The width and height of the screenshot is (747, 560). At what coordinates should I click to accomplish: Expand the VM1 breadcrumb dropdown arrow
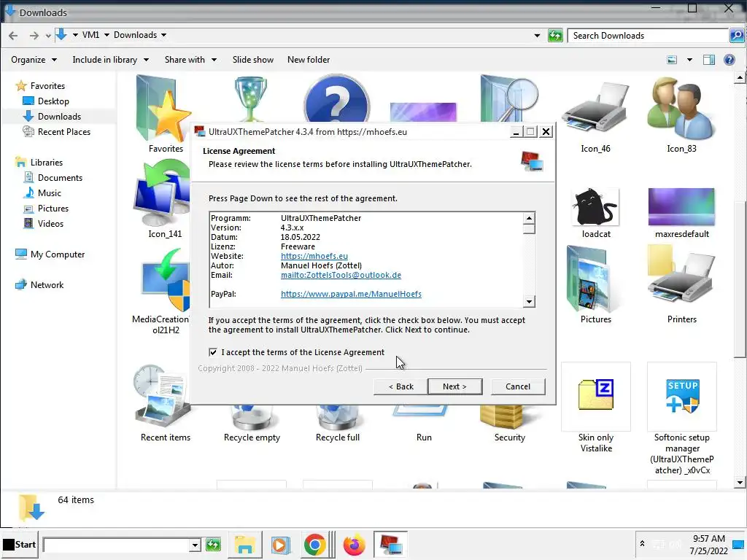coord(107,35)
